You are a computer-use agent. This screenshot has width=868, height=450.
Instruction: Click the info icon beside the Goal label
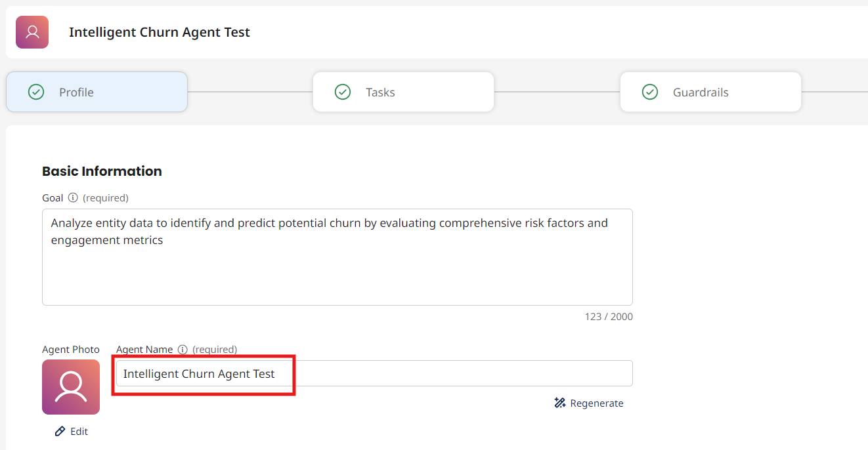tap(73, 197)
